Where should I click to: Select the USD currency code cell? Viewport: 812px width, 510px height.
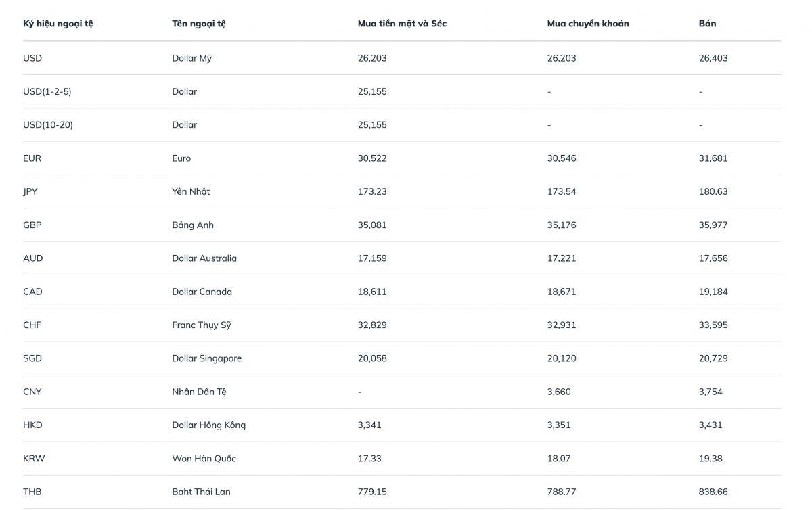point(32,58)
